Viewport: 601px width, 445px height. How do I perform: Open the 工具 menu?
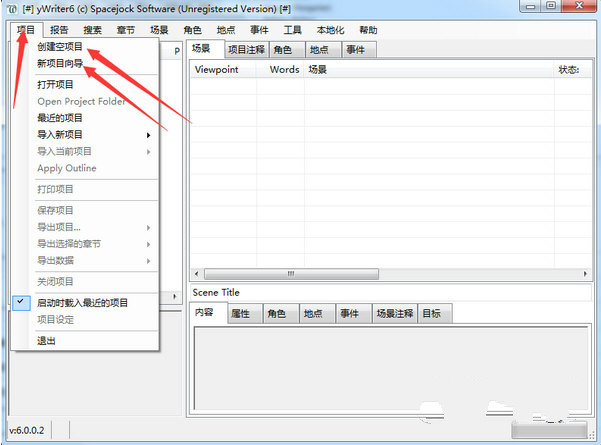pos(292,30)
